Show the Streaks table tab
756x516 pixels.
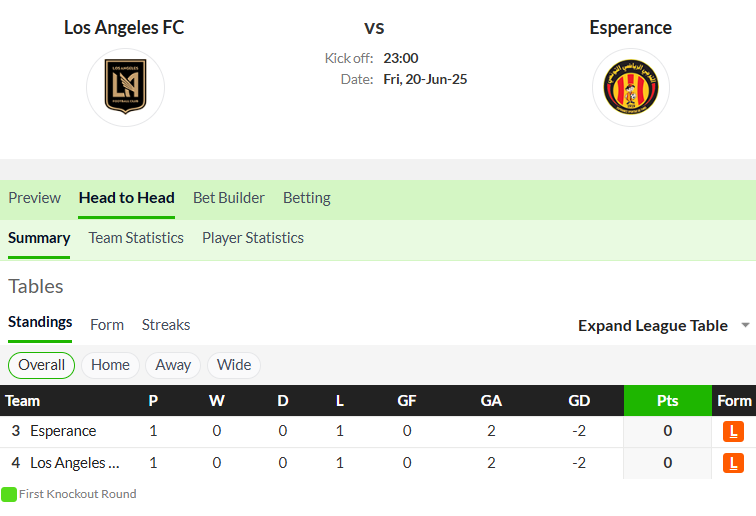point(166,325)
